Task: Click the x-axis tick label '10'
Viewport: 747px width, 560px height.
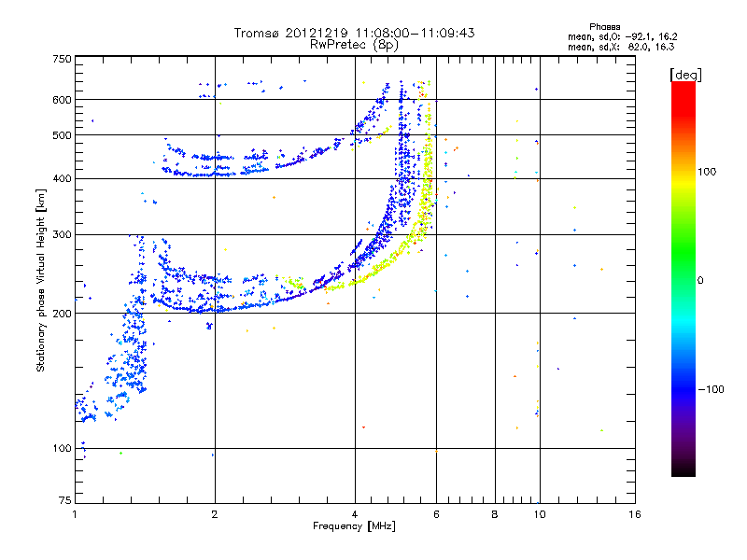Action: (x=540, y=514)
